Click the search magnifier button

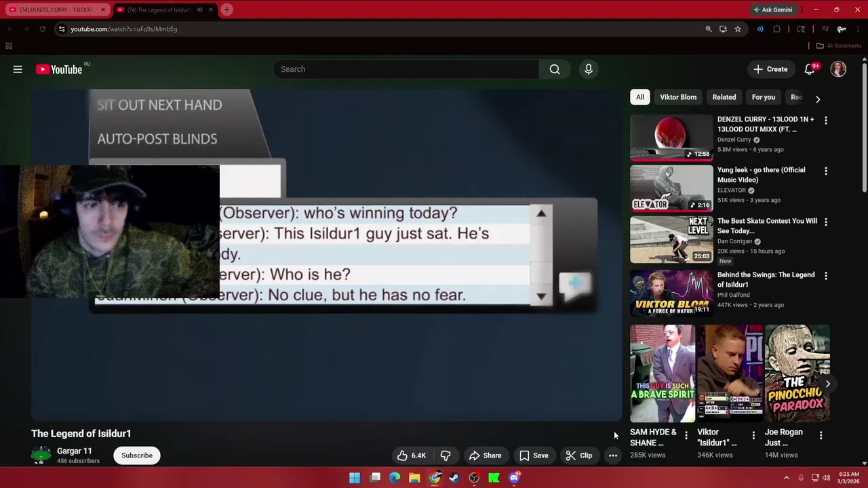[555, 69]
